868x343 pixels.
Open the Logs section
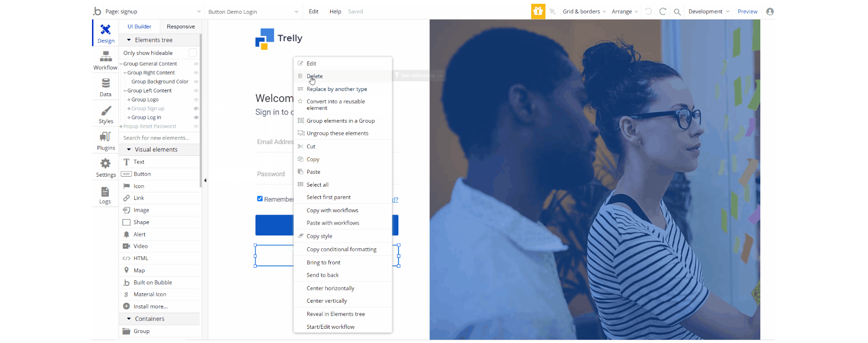pos(105,195)
